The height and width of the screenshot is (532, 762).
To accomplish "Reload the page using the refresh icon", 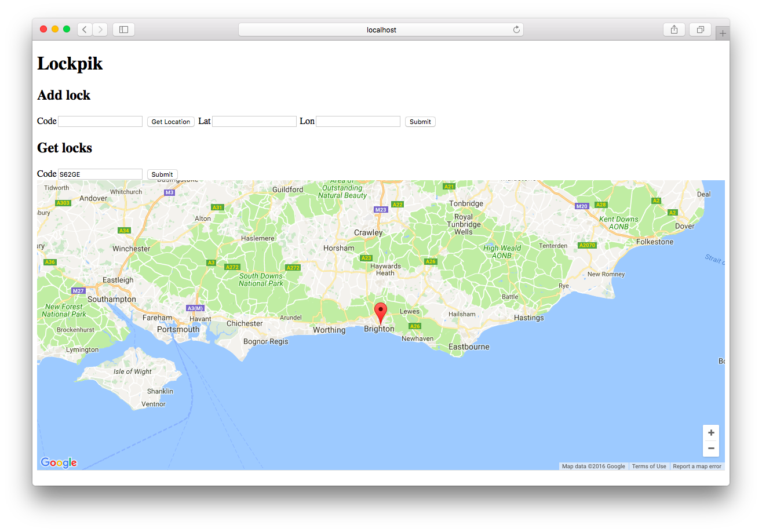I will pos(516,30).
